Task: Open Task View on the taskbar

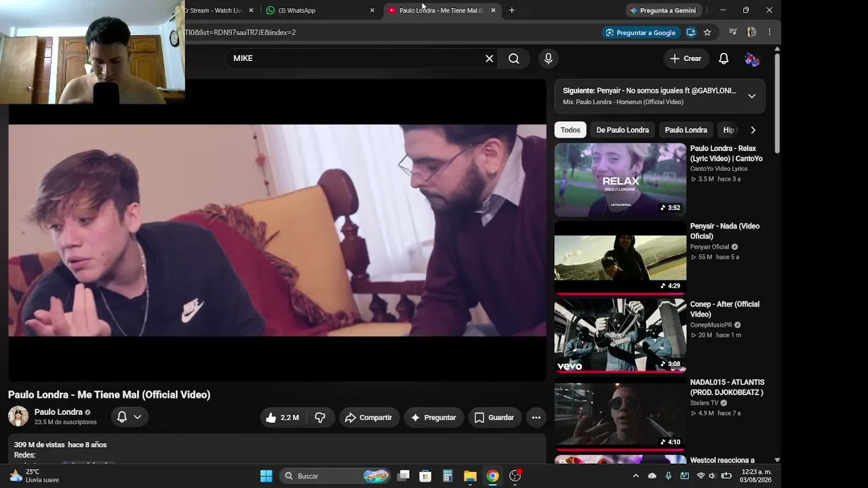Action: (x=403, y=476)
